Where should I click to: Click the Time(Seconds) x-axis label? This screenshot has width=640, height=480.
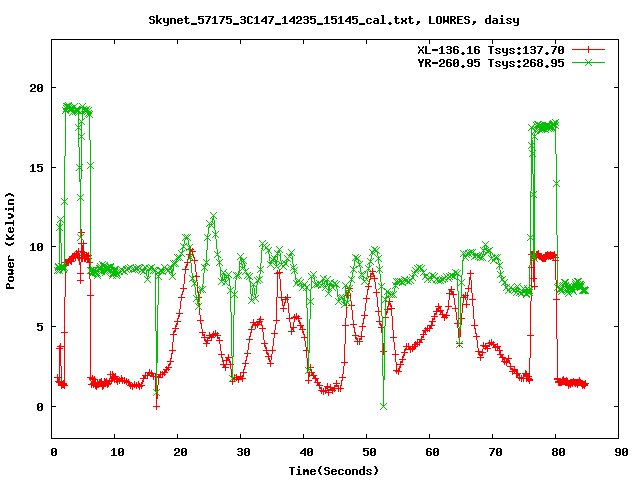pos(334,471)
